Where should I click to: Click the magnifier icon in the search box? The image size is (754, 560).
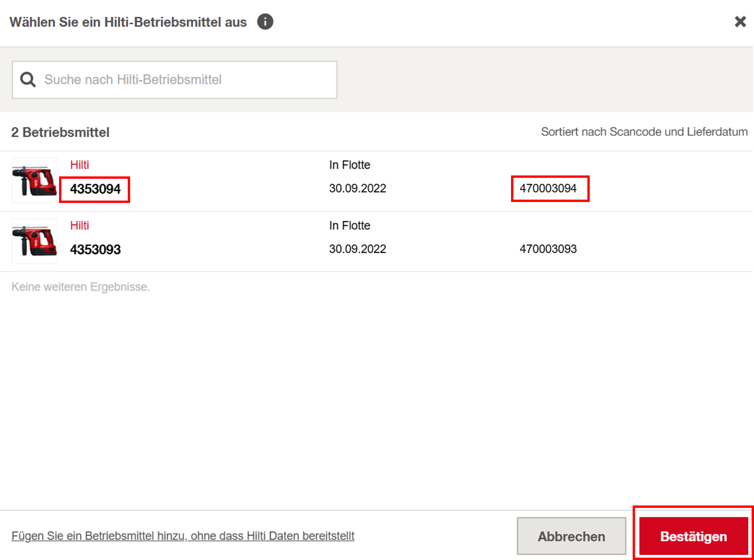(x=28, y=80)
